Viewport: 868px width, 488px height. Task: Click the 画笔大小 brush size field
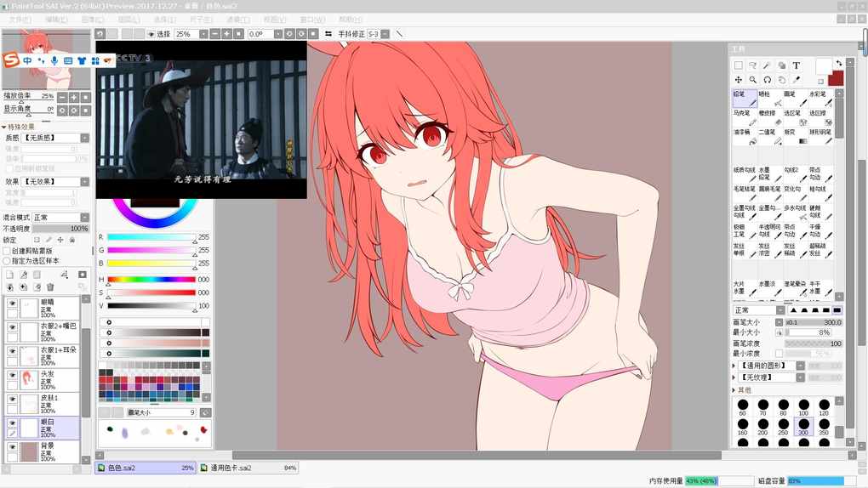814,322
